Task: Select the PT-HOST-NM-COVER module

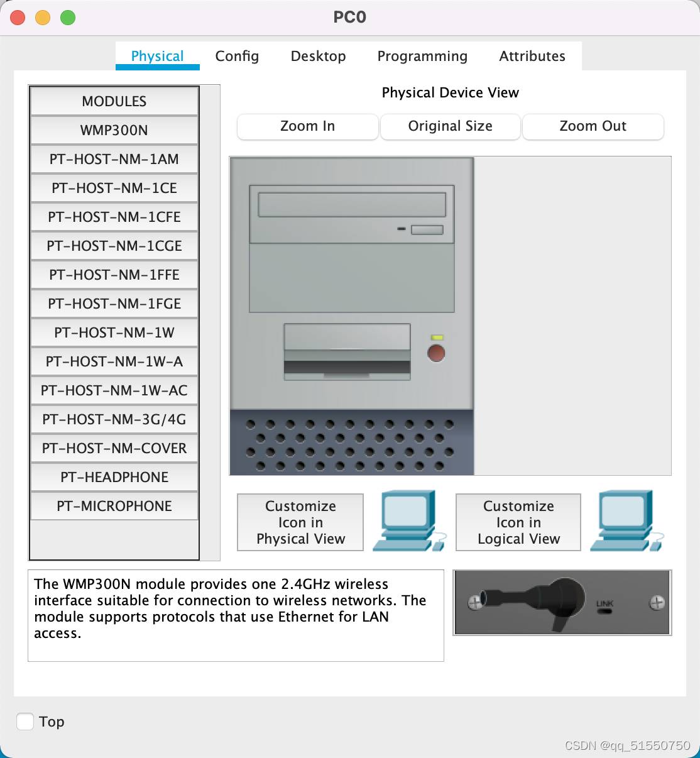Action: 114,448
